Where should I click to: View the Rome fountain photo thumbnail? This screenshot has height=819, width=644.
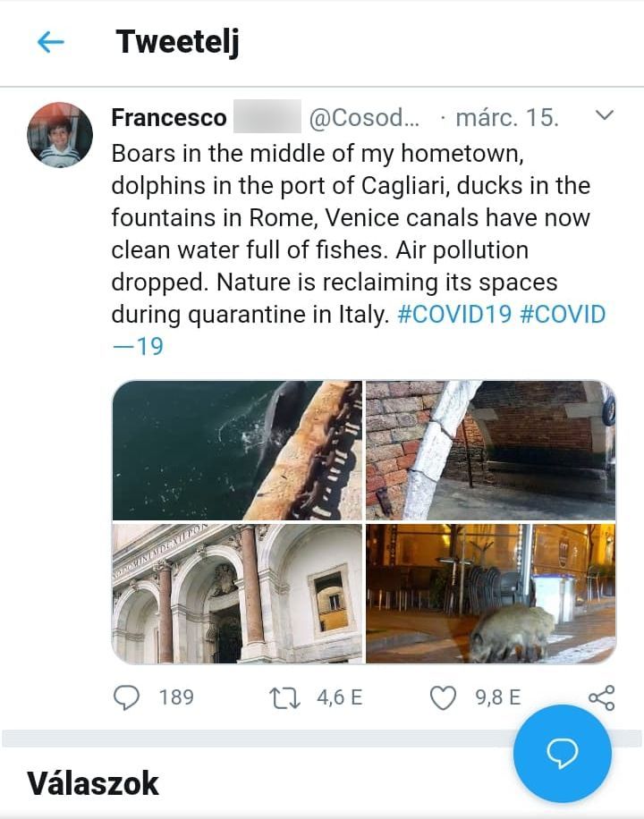[x=237, y=594]
